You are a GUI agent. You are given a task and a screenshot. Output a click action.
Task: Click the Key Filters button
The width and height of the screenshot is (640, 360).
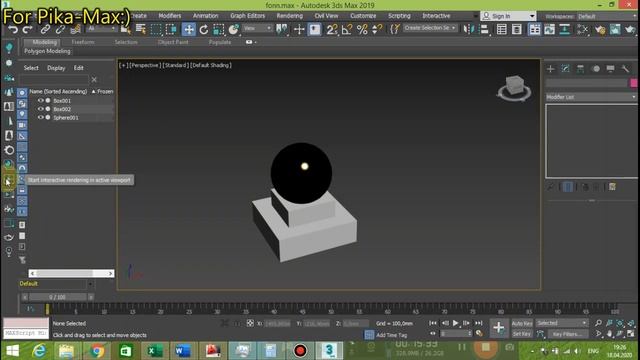pyautogui.click(x=567, y=334)
